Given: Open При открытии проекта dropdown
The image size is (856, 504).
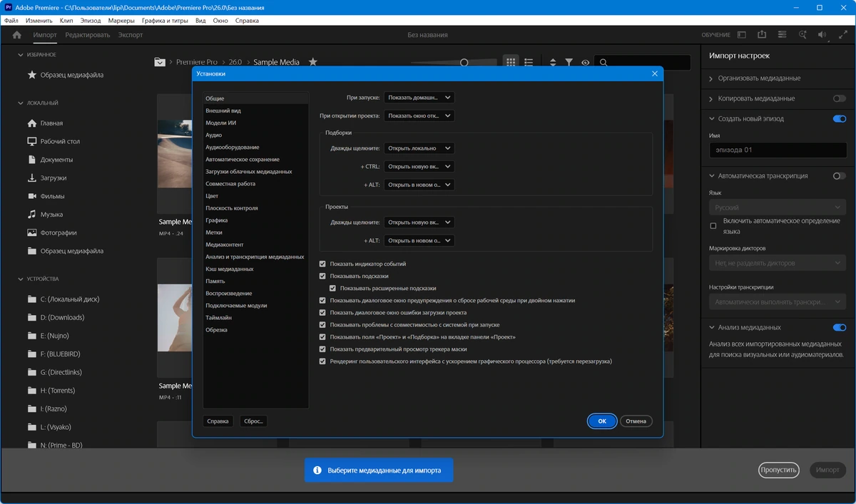Looking at the screenshot, I should tap(419, 115).
